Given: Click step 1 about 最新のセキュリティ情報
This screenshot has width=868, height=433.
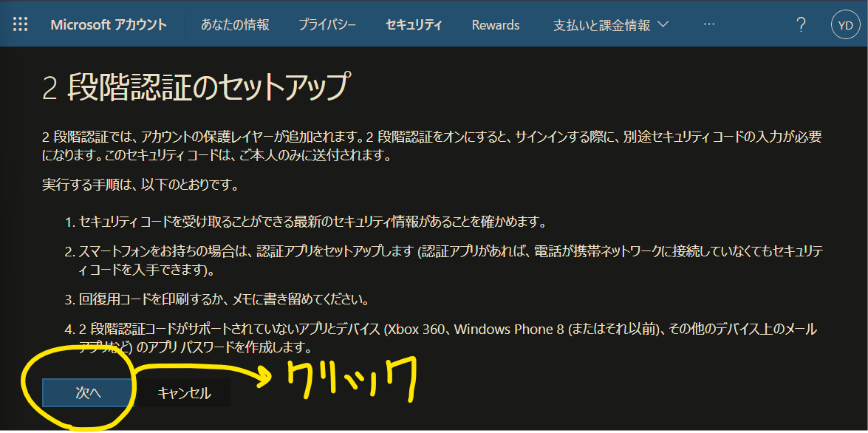Looking at the screenshot, I should point(306,222).
